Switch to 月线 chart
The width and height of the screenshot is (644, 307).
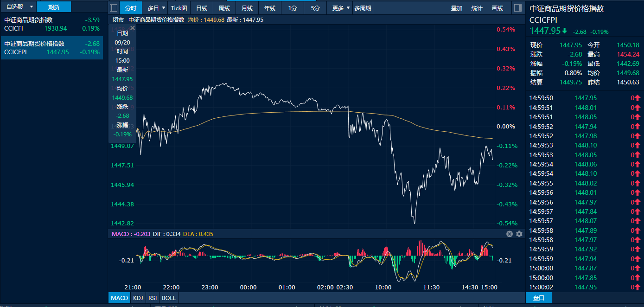pos(247,8)
